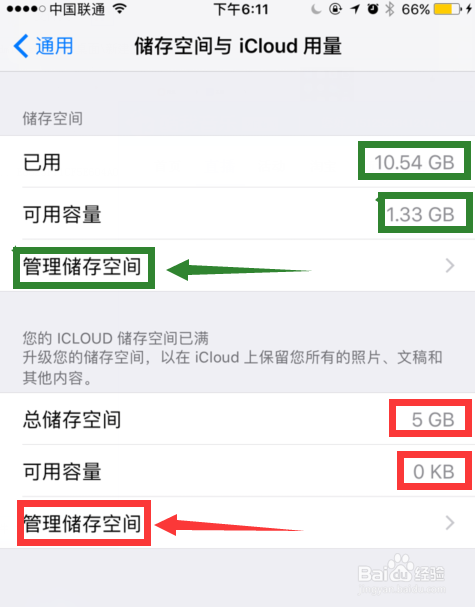Tap iCloud 可用容量 0 KB value
The image size is (475, 607).
pyautogui.click(x=434, y=472)
